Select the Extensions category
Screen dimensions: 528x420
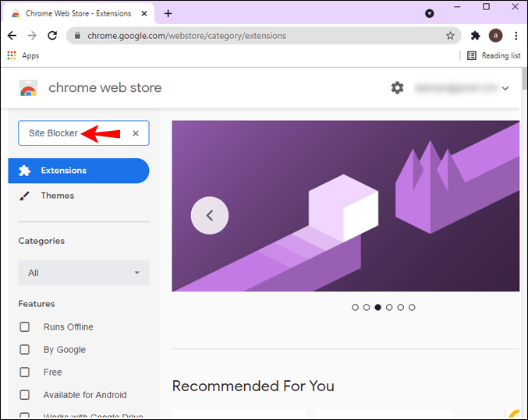coord(79,171)
